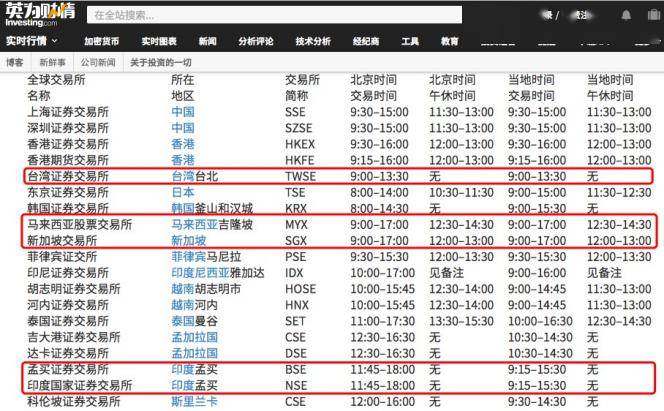Open the notifications bell icon

coord(625,16)
